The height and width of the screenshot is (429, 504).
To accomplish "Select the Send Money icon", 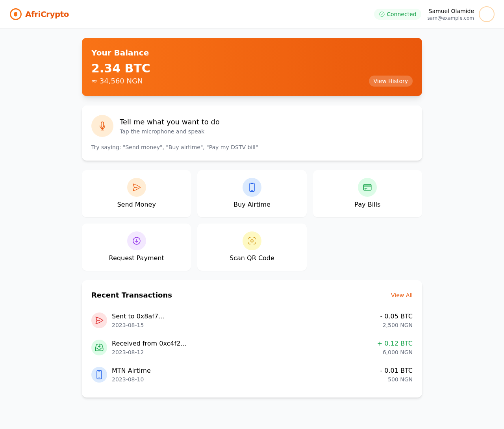I will point(136,187).
